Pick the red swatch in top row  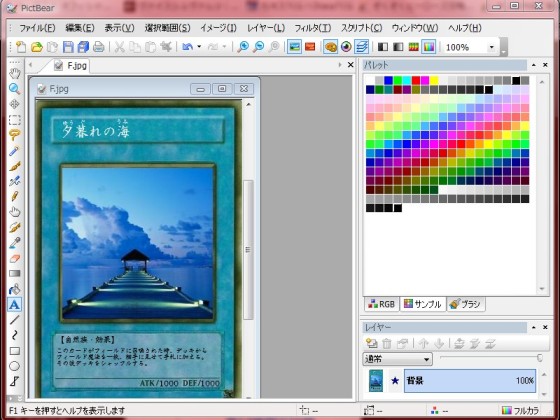pos(416,80)
